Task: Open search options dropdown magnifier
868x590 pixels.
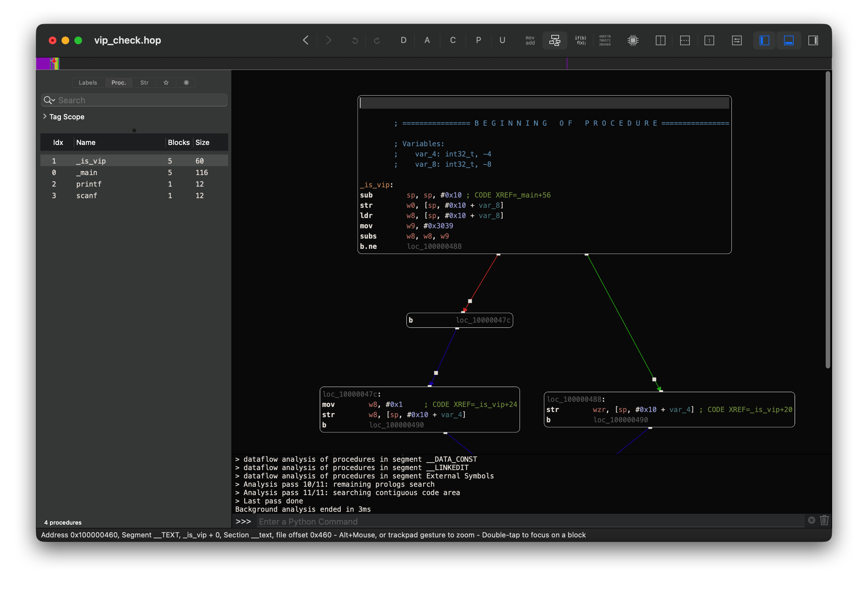Action: [x=49, y=100]
